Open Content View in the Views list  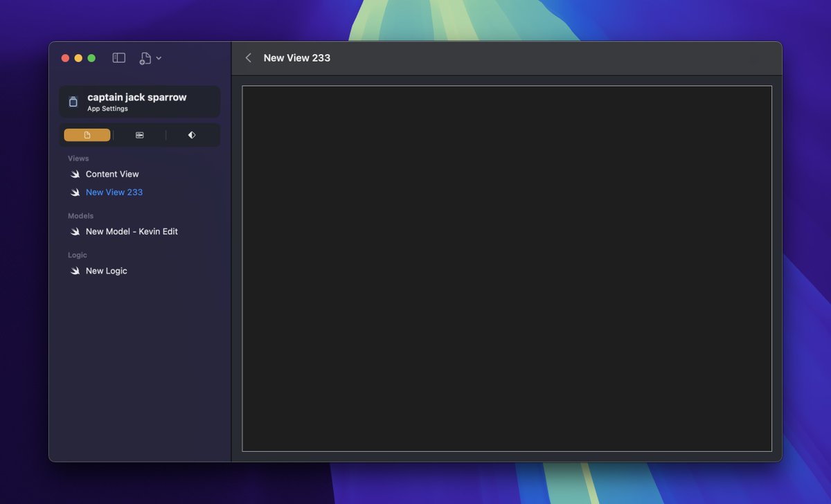pyautogui.click(x=112, y=174)
